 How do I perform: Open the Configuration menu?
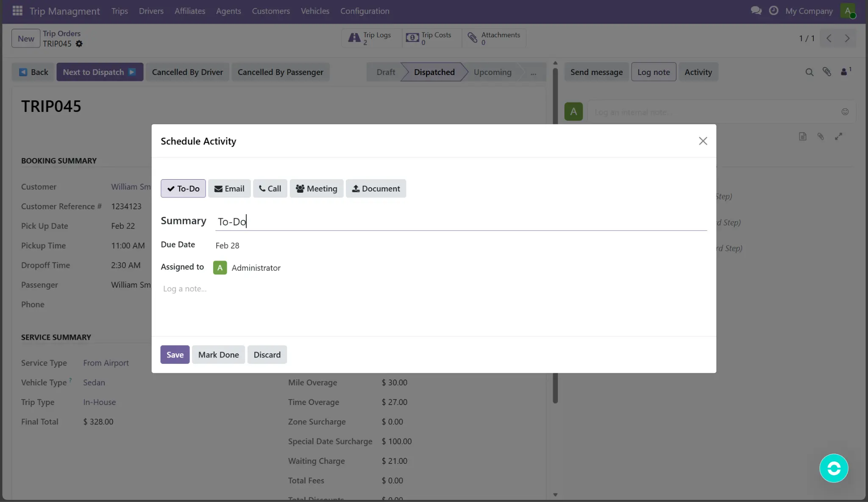click(x=364, y=11)
